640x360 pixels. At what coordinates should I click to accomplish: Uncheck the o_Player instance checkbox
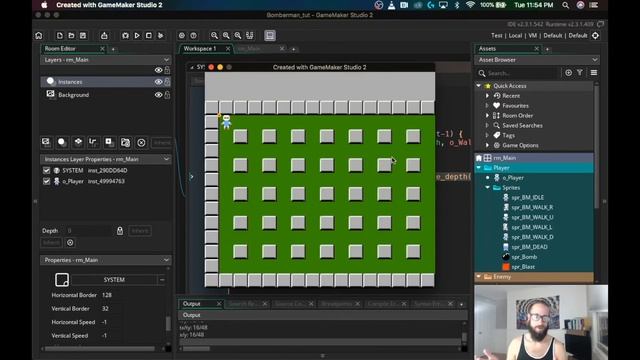tap(47, 181)
